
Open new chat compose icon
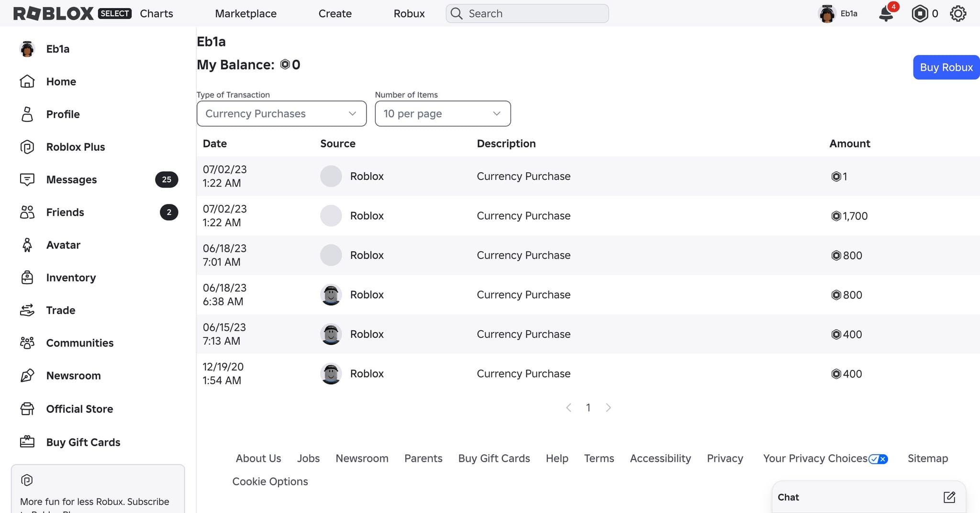coord(949,497)
